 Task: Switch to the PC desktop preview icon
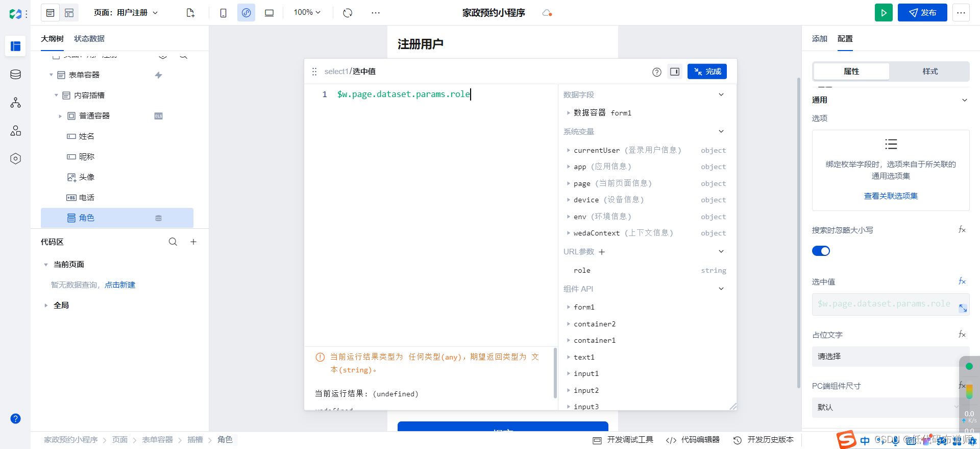click(x=269, y=13)
